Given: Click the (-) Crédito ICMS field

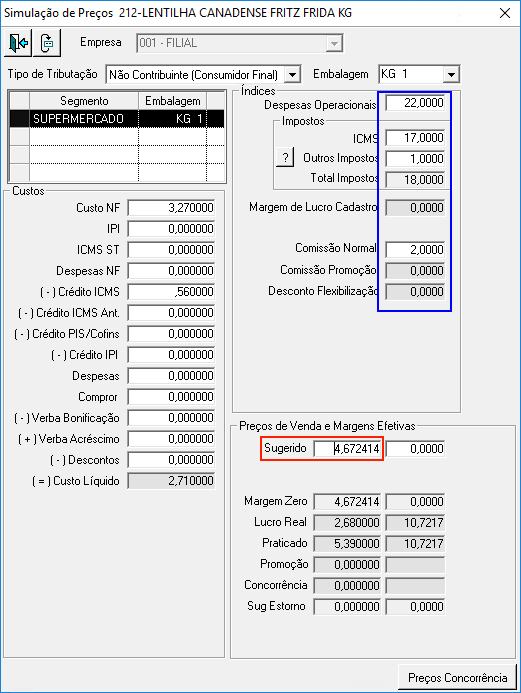Looking at the screenshot, I should click(171, 292).
